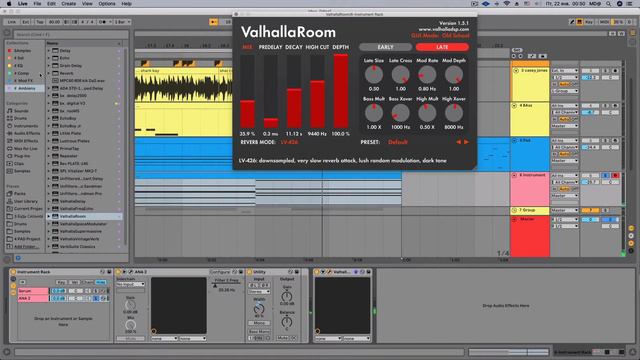Fold the 4 BAss track

[x=515, y=105]
